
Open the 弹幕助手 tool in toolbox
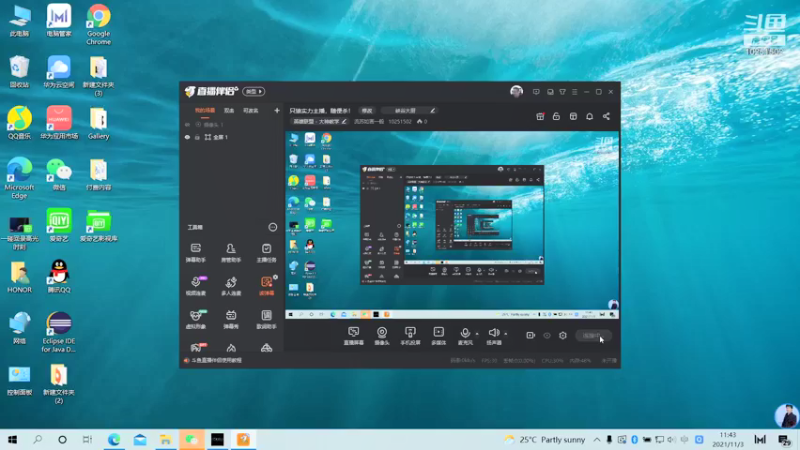pyautogui.click(x=195, y=253)
